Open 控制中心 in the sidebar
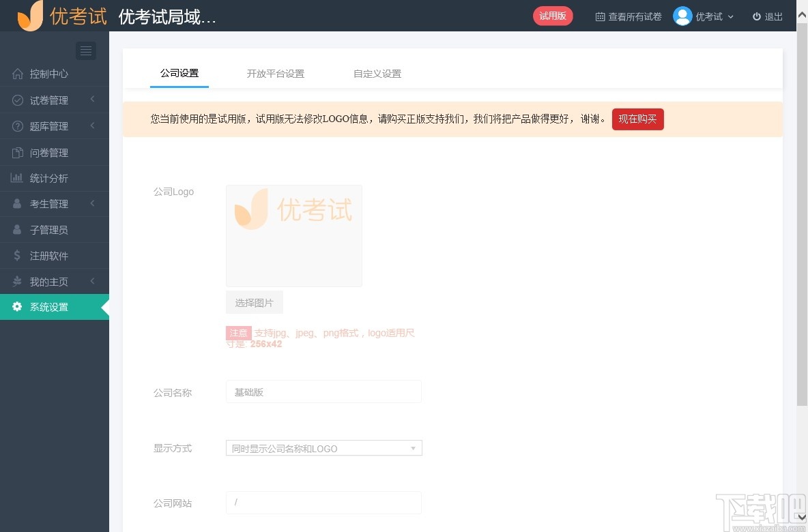Viewport: 808px width, 532px height. [x=55, y=74]
